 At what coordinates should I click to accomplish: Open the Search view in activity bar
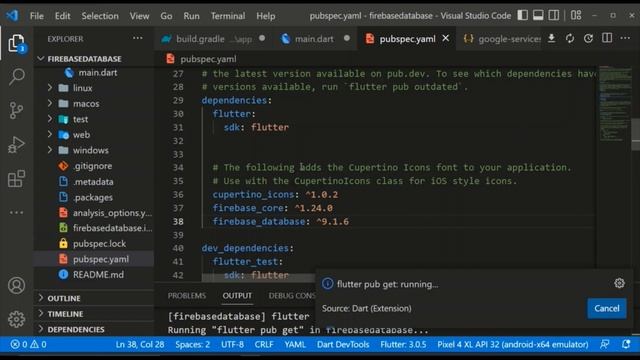pos(16,77)
